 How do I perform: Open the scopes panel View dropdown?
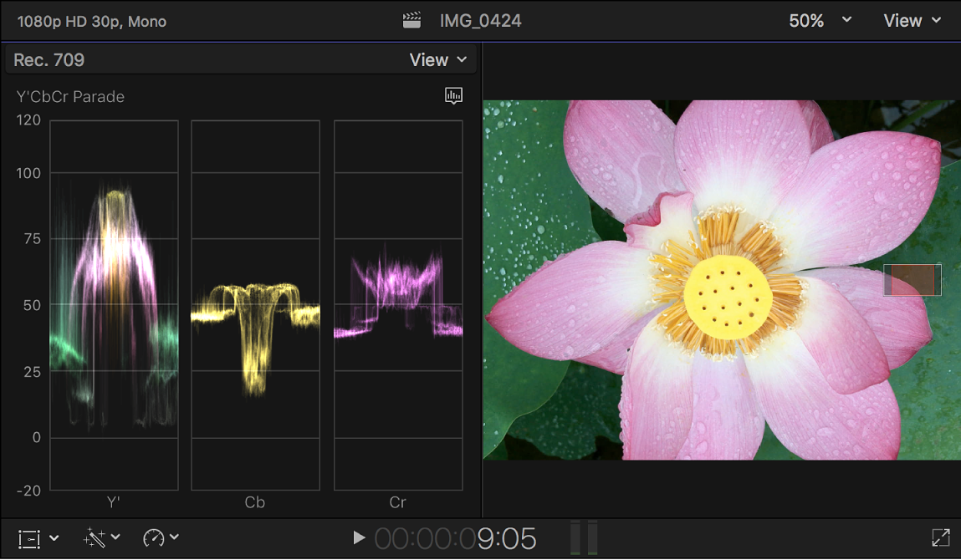click(x=437, y=59)
